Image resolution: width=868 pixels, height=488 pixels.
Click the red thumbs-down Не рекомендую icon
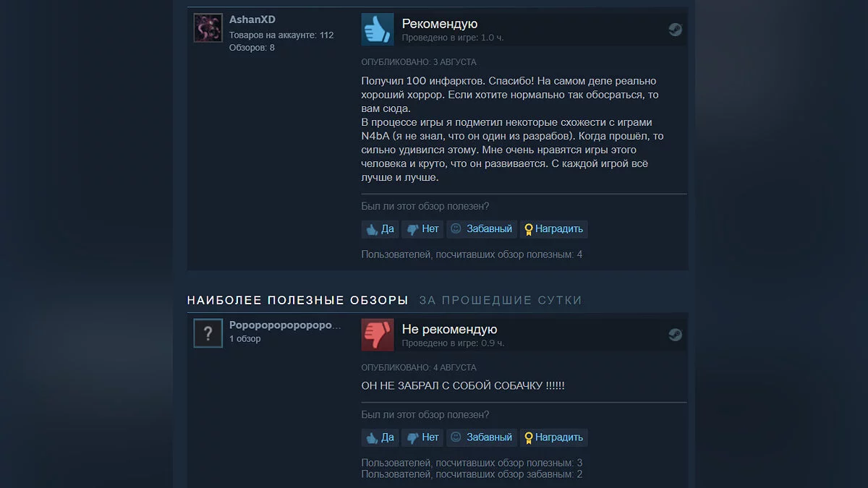click(x=378, y=335)
